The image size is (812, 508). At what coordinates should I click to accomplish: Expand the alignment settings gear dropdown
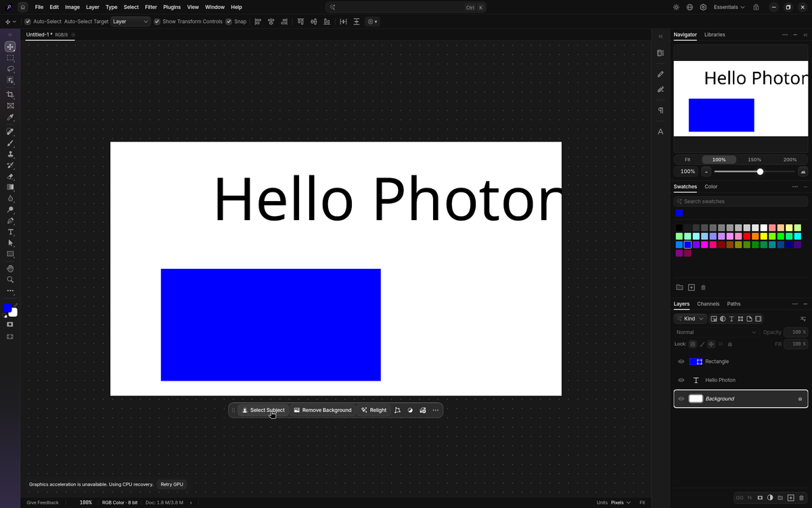pyautogui.click(x=372, y=22)
